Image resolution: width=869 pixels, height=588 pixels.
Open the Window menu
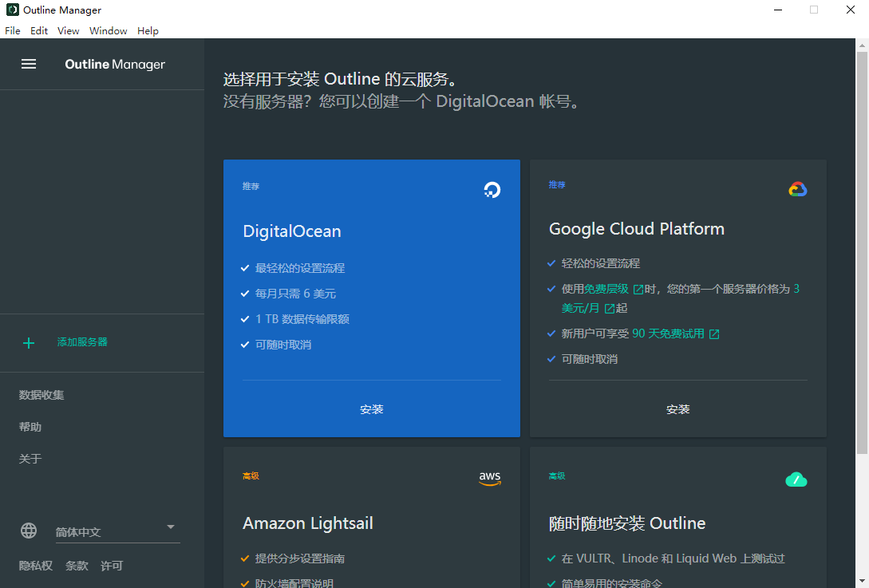(108, 31)
